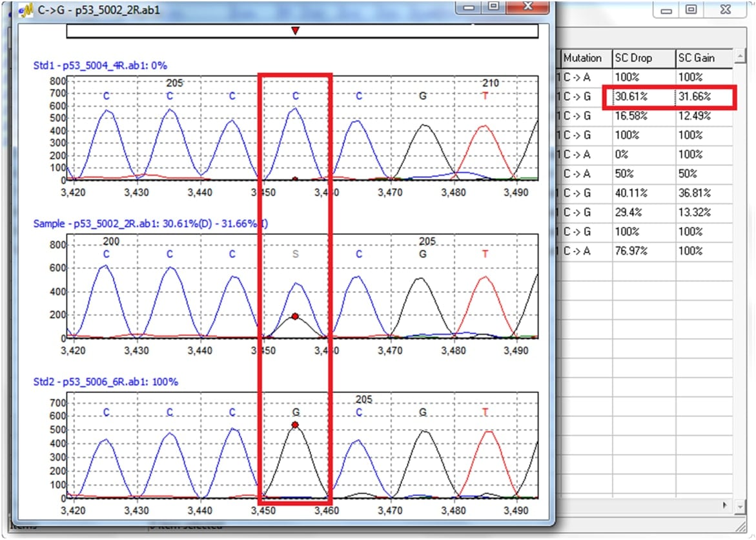Screen dimensions: 756x540
Task: Select the red dot on Std2 G peak
Action: [295, 425]
